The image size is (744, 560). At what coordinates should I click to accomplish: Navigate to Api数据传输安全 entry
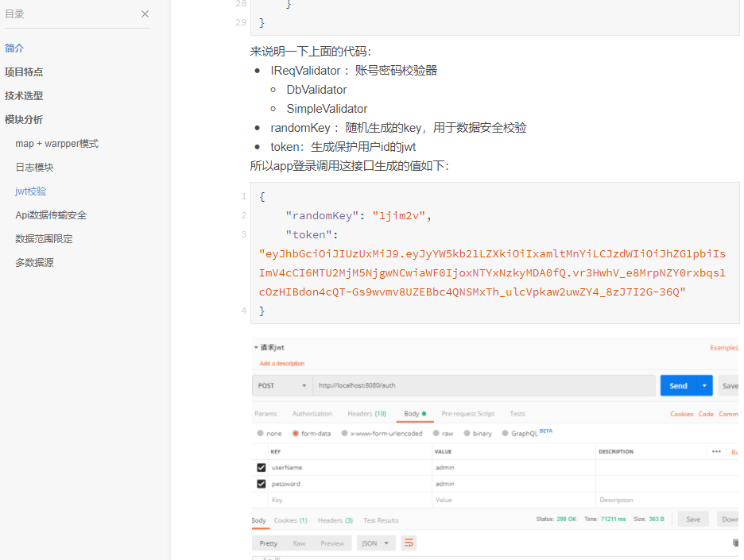coord(51,215)
